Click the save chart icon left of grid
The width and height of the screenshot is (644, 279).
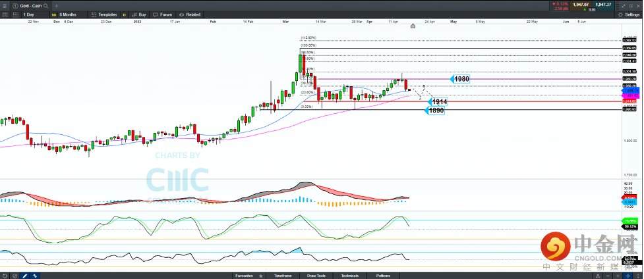pos(5,14)
